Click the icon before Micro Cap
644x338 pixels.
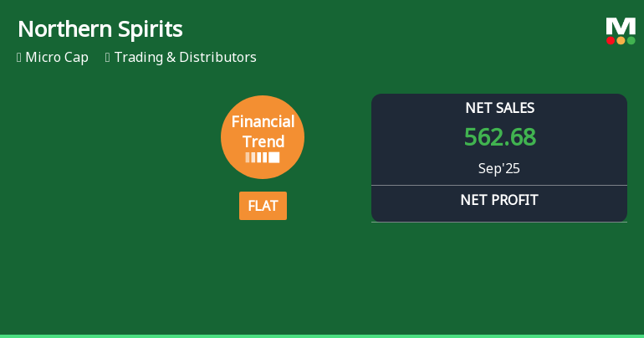pos(19,58)
